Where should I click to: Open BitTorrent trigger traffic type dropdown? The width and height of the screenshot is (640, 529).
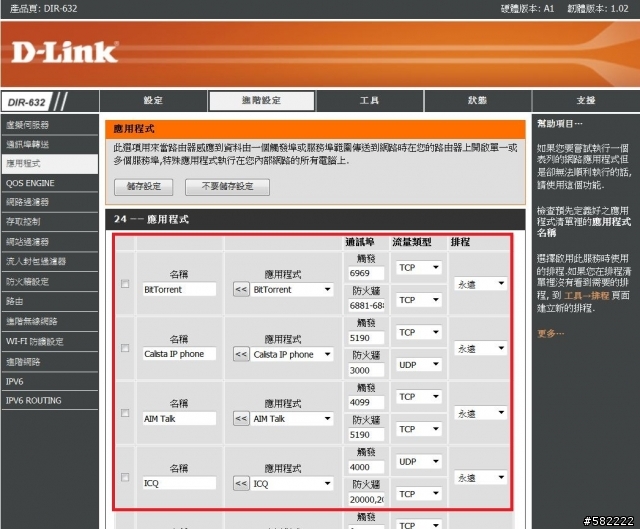(419, 267)
